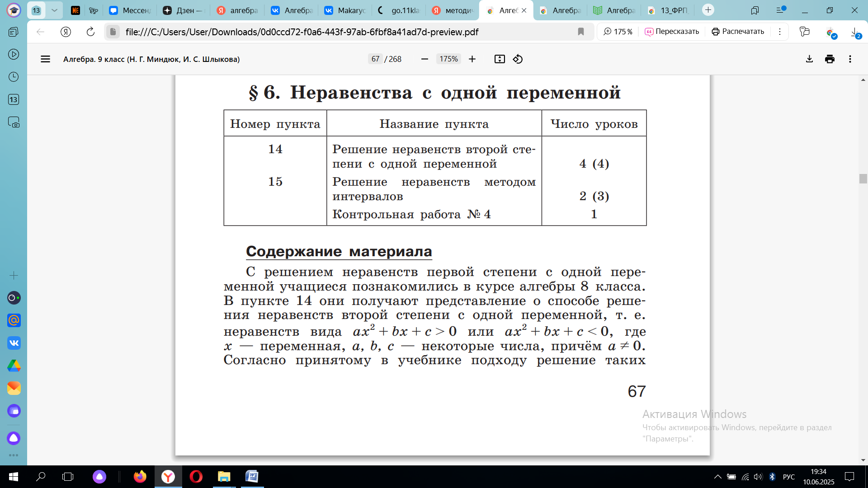Open PDF viewer more actions menu
The width and height of the screenshot is (868, 488).
[850, 59]
